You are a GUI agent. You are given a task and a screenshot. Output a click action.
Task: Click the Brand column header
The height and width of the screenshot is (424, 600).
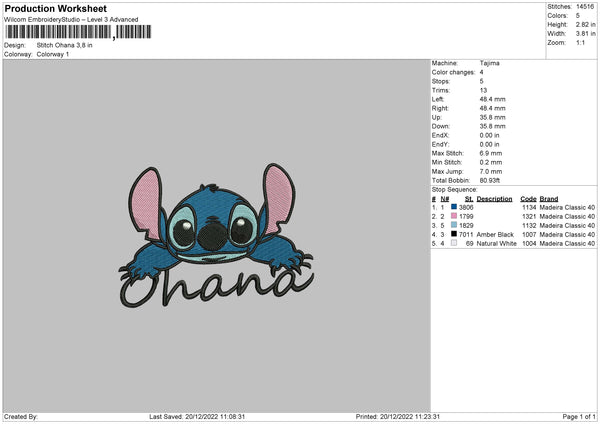[549, 199]
